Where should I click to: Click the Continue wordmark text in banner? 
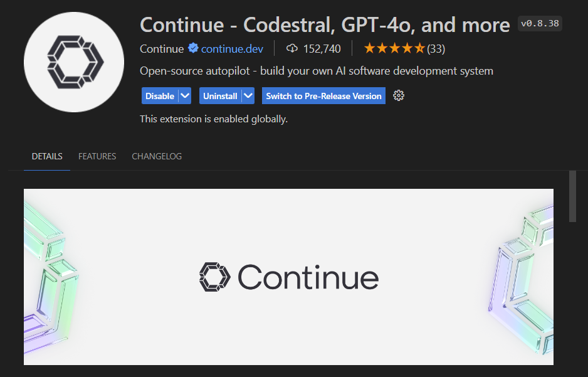308,277
